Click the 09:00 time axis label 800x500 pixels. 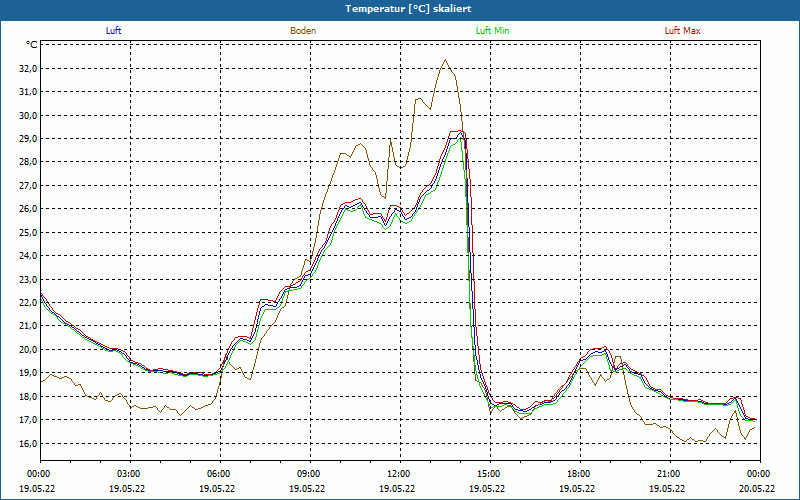[310, 474]
